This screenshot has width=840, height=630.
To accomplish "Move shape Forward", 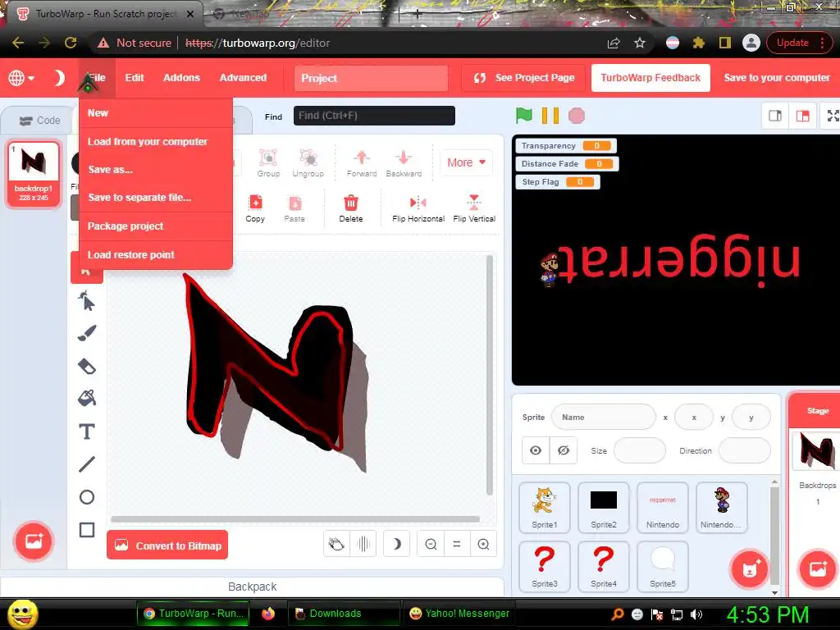I will point(362,163).
